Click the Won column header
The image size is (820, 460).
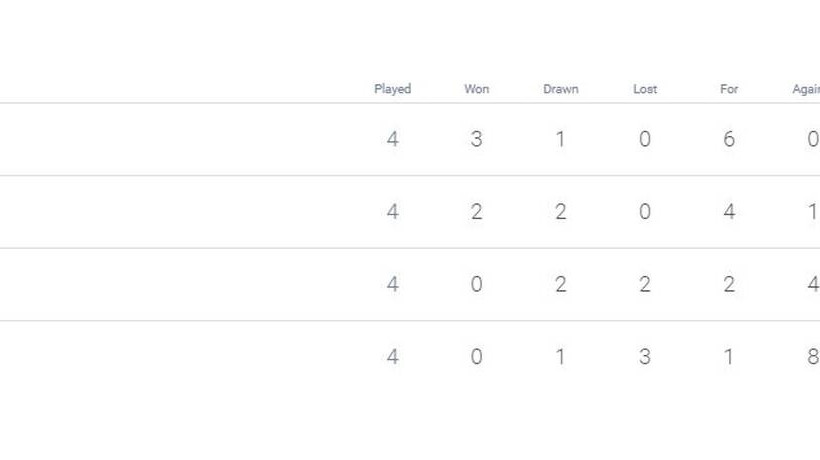point(476,89)
